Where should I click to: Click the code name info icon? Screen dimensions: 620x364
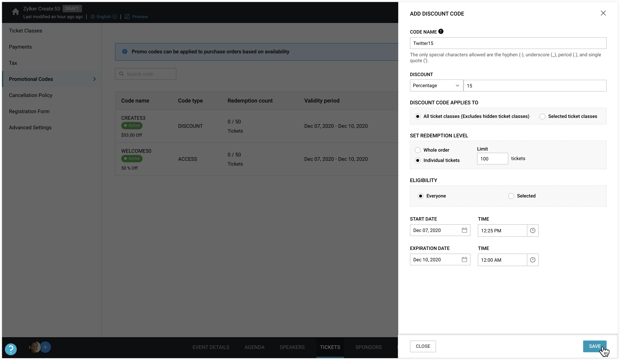(441, 32)
